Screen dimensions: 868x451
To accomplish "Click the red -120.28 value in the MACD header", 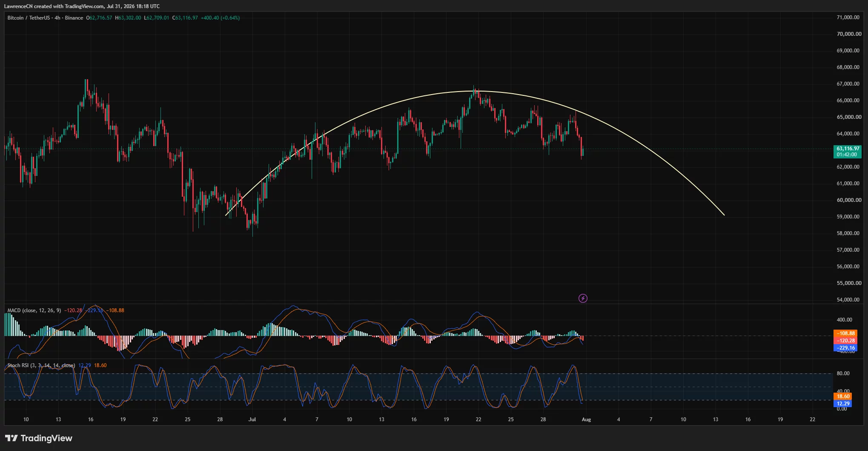I will pyautogui.click(x=73, y=310).
